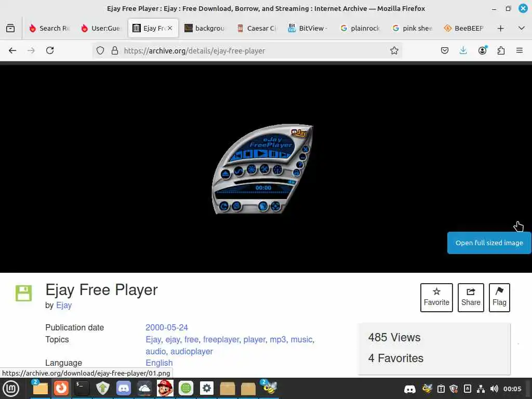Open the Discord taskbar app
Viewport: 532px width, 399px height.
[x=124, y=388]
